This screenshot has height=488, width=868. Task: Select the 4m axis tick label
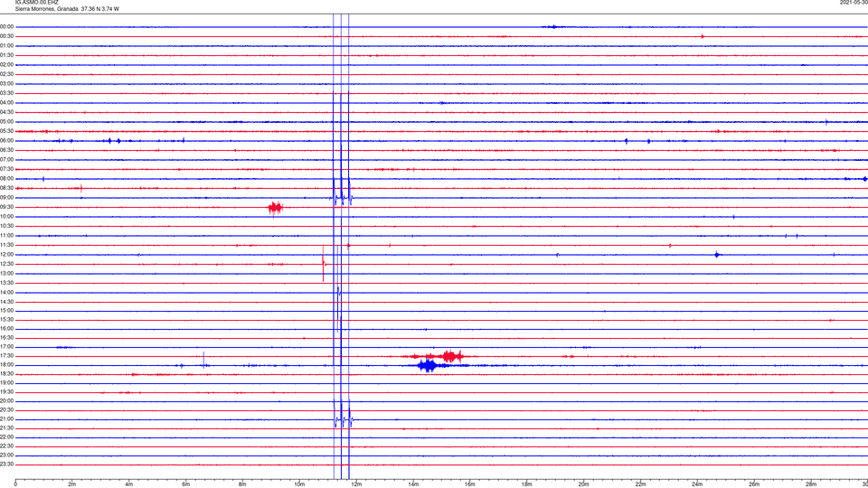pos(129,484)
